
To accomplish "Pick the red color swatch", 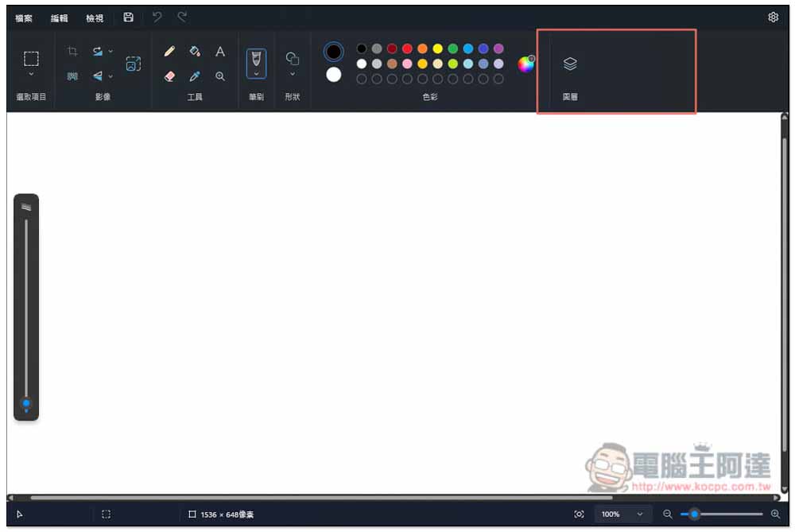I will pos(407,49).
